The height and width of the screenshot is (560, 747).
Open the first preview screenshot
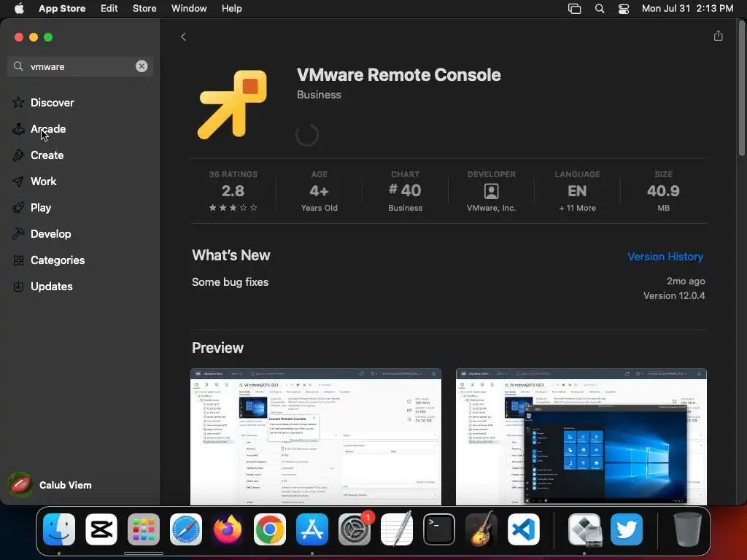(315, 437)
